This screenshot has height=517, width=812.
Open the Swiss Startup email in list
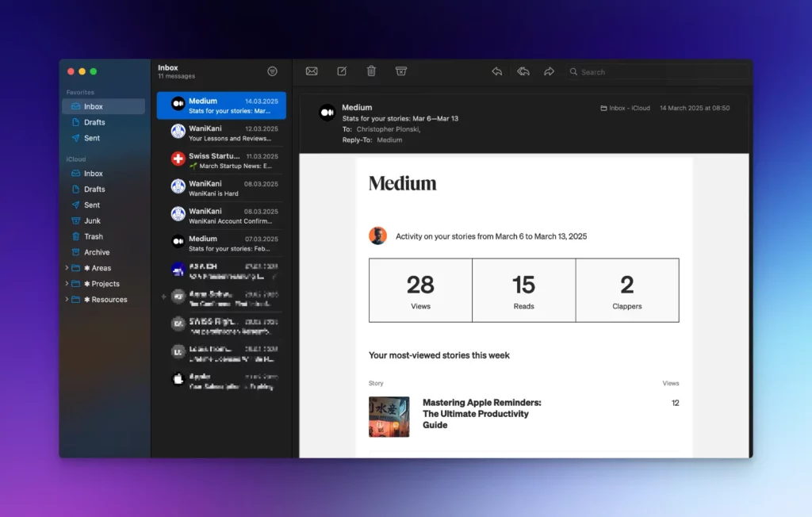[222, 161]
